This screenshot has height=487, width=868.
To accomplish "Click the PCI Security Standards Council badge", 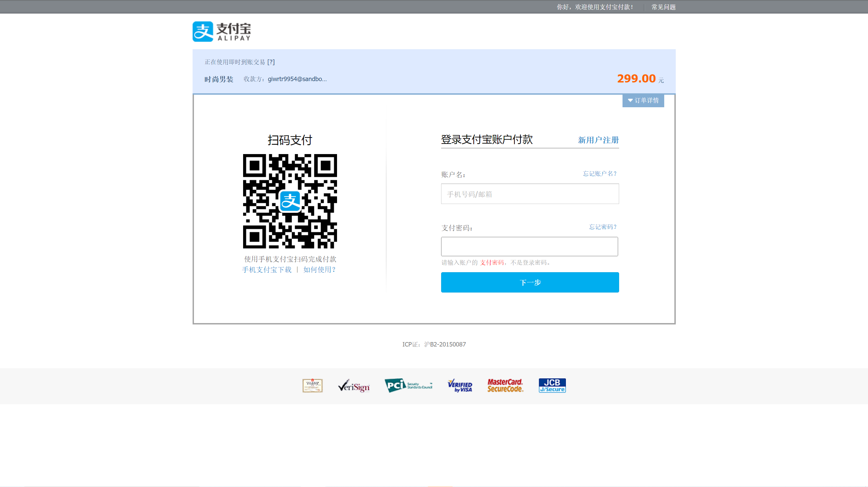I will pos(408,386).
